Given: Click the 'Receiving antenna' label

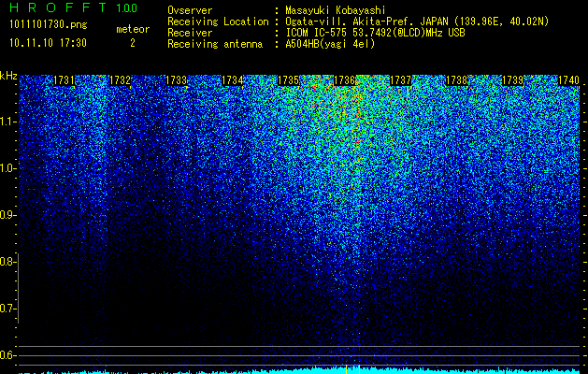Looking at the screenshot, I should coord(215,44).
